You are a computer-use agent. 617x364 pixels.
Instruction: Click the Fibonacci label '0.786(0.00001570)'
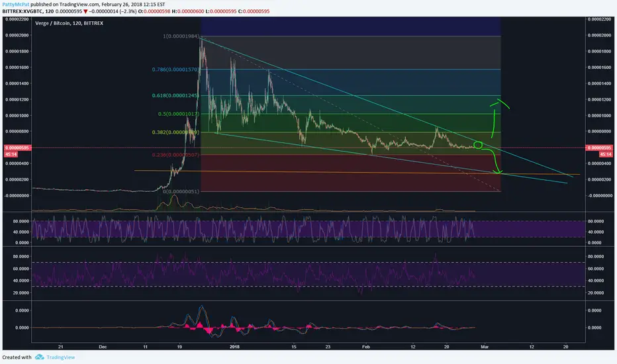pyautogui.click(x=176, y=69)
